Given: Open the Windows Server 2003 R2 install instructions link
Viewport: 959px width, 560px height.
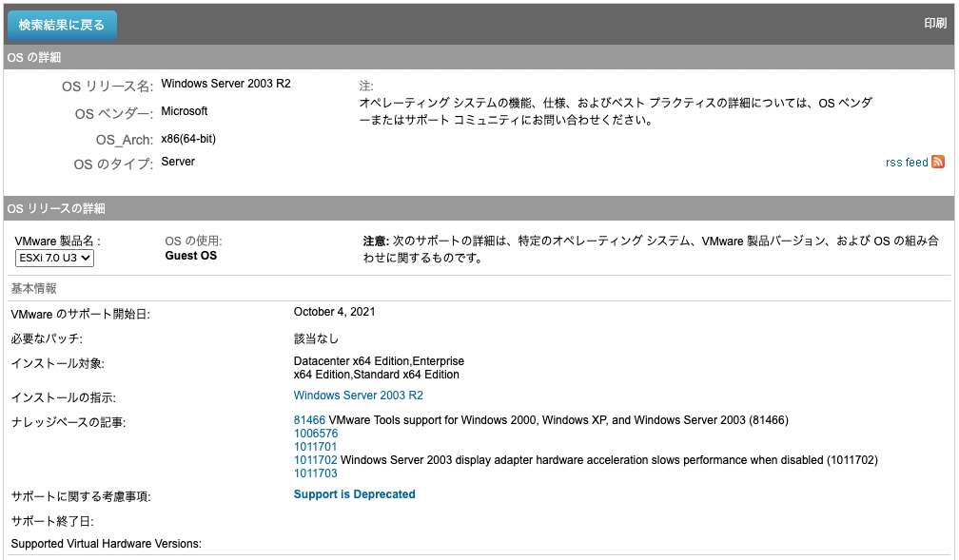Looking at the screenshot, I should pyautogui.click(x=358, y=396).
